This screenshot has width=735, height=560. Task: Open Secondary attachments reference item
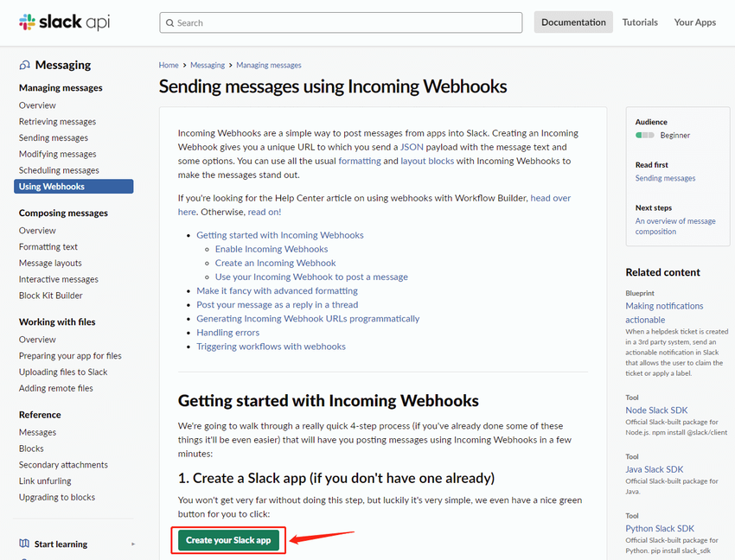pos(63,465)
